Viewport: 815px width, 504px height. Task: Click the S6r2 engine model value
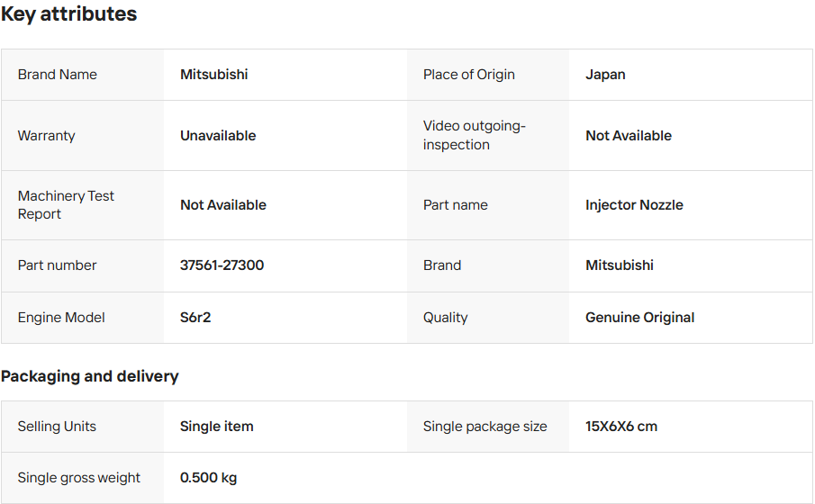coord(195,318)
